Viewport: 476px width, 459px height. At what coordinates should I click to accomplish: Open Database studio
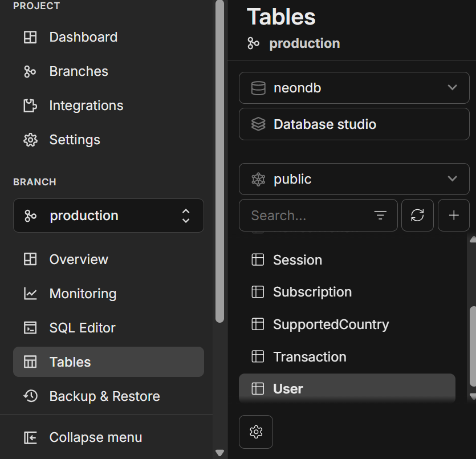[x=354, y=124]
